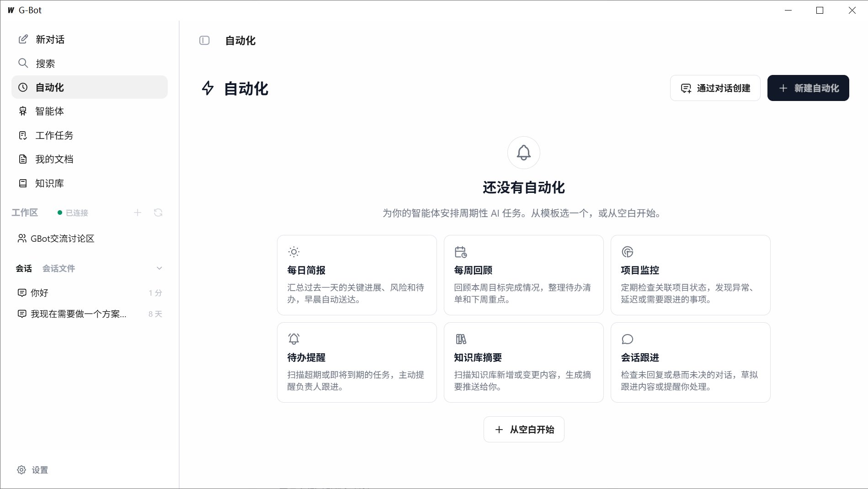Click the 每日简报 template title
The image size is (868, 489).
click(x=306, y=271)
